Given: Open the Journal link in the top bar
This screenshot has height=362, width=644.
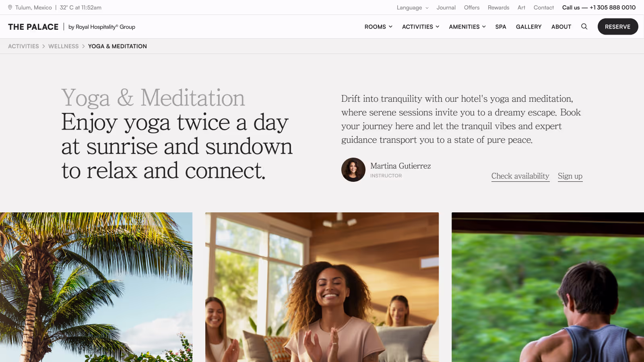Looking at the screenshot, I should pyautogui.click(x=446, y=7).
